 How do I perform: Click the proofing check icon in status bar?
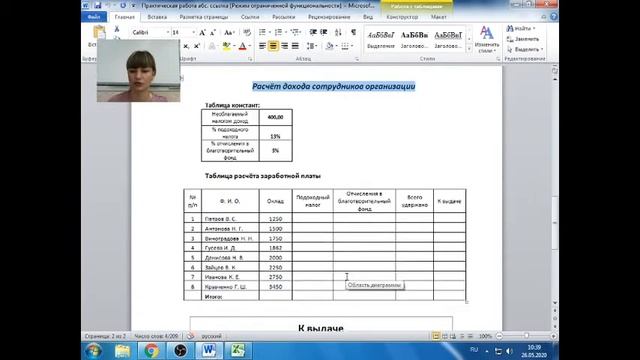(x=190, y=336)
